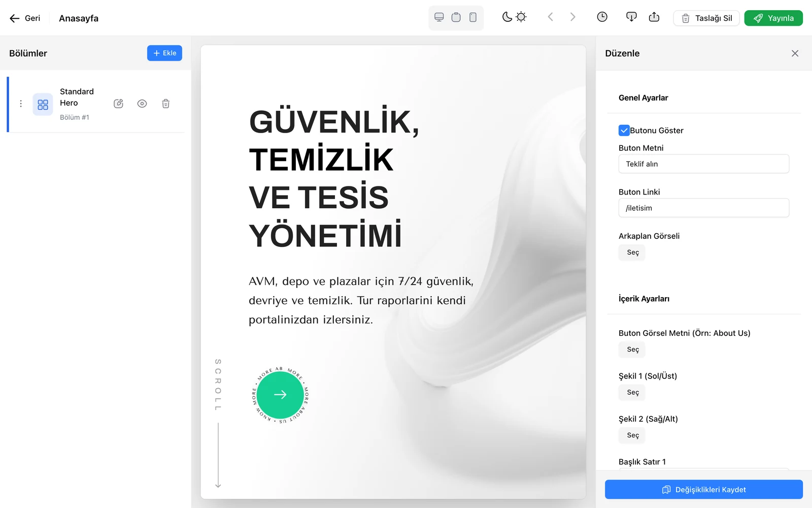Click the redo right chevron

coord(573,17)
